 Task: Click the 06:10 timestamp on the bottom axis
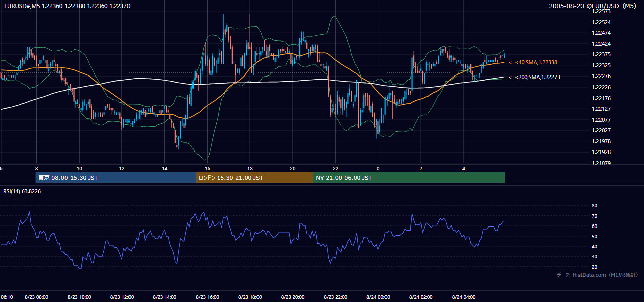[7, 297]
